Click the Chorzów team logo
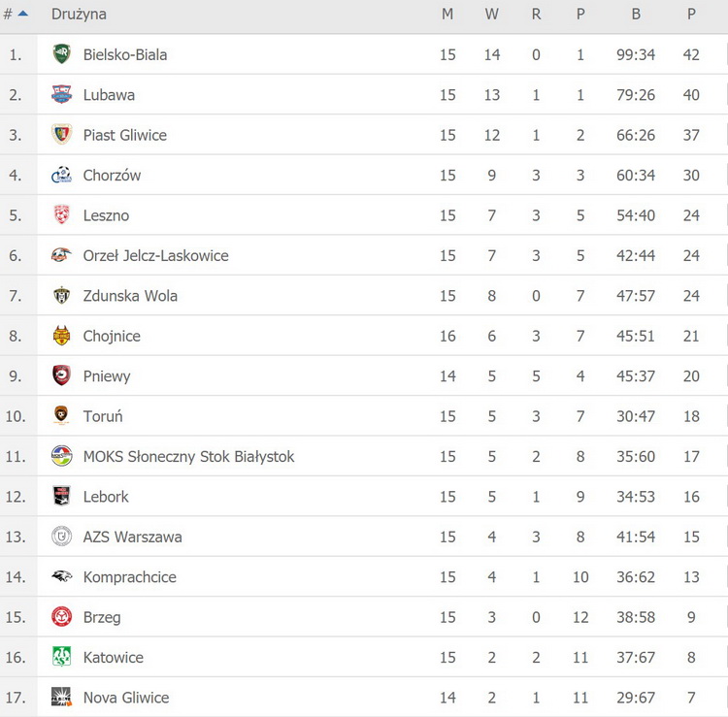Image resolution: width=728 pixels, height=717 pixels. 61,176
